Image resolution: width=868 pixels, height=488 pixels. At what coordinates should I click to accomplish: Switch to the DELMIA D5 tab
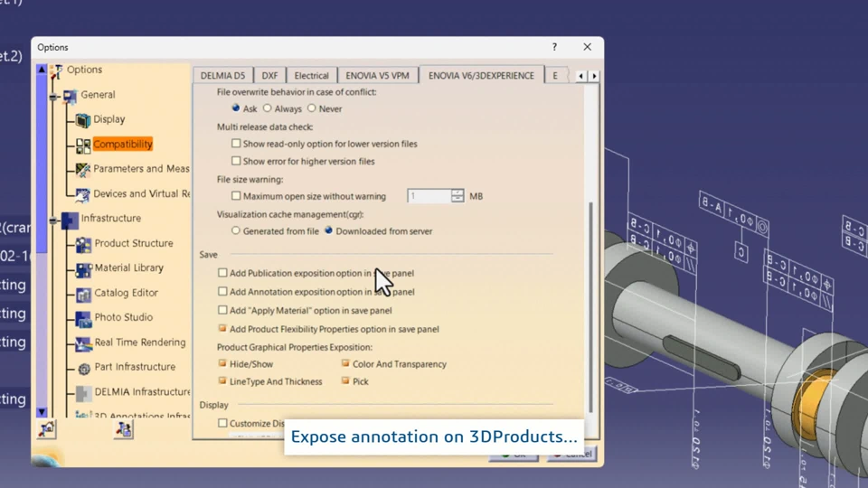222,76
